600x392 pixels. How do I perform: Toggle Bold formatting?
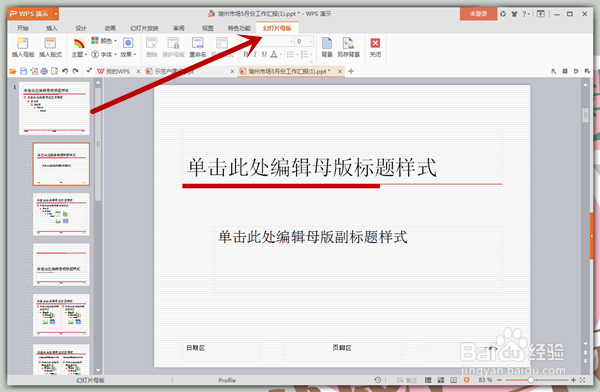point(246,54)
